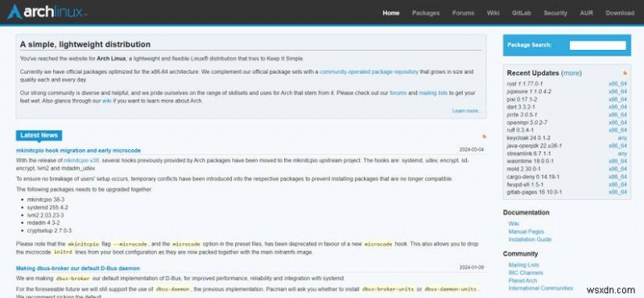The height and width of the screenshot is (298, 644).
Task: Open the mkinitcpio hook migration news article
Action: (x=78, y=151)
